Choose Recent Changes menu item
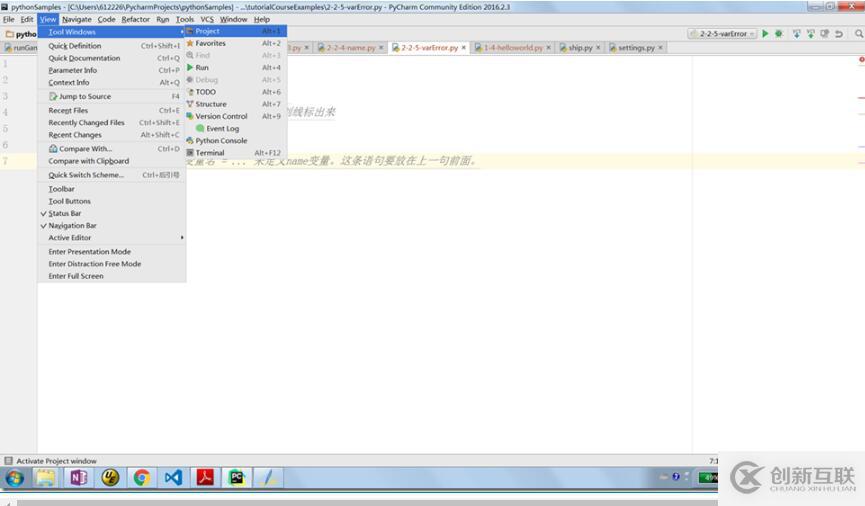 pos(111,135)
